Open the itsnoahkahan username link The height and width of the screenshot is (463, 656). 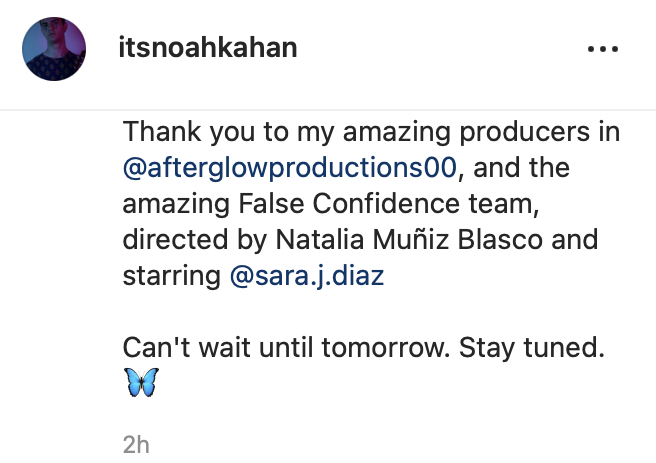click(x=207, y=49)
